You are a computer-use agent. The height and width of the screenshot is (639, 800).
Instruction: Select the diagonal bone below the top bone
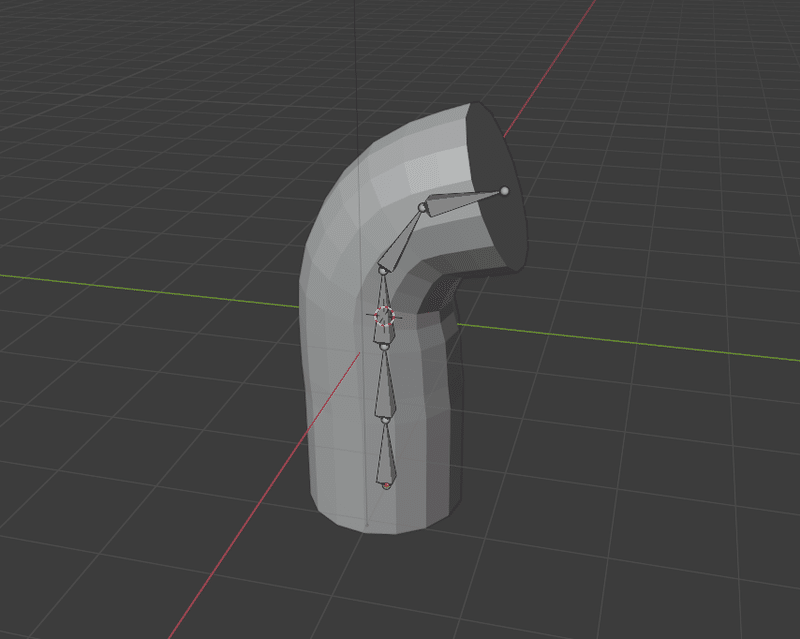pyautogui.click(x=402, y=241)
